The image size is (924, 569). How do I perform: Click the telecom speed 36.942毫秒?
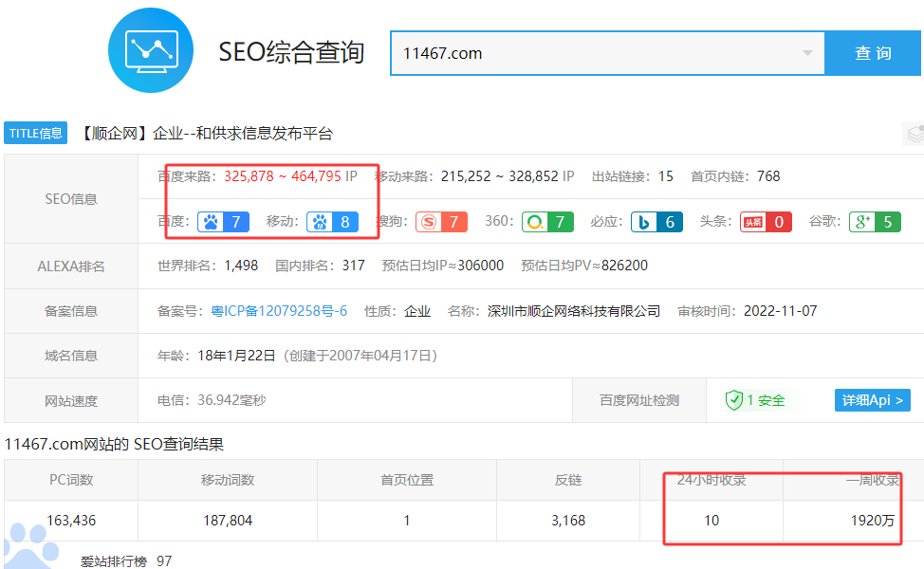231,400
